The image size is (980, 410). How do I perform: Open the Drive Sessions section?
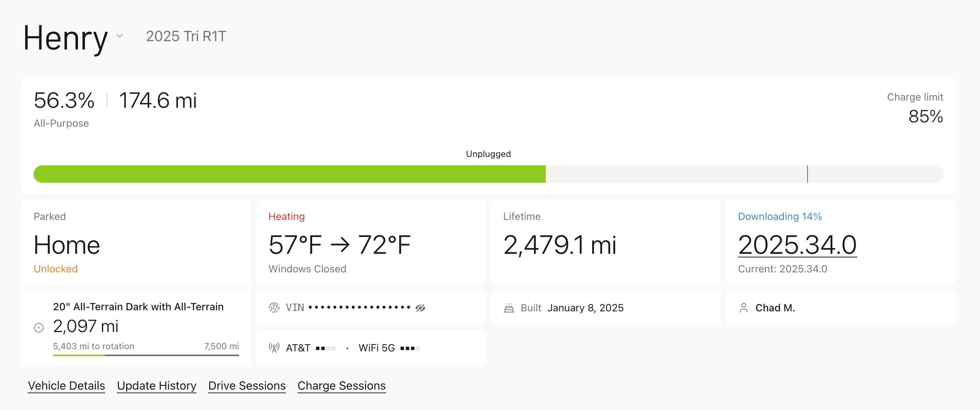(x=246, y=385)
